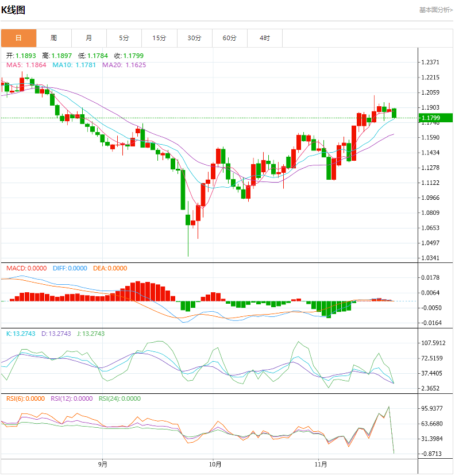Open the 60分 timeframe tab
455x476 pixels.
click(x=230, y=38)
